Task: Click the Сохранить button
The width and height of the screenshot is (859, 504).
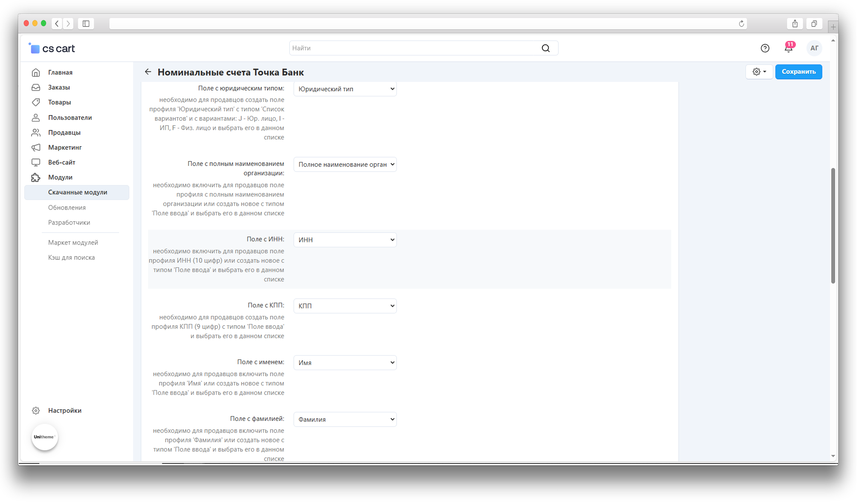Action: pyautogui.click(x=798, y=72)
